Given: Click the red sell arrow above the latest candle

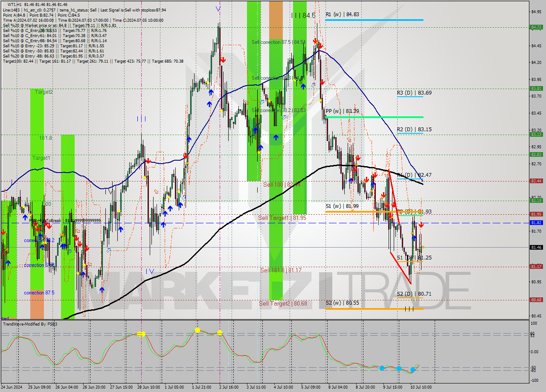Looking at the screenshot, I should tap(421, 225).
